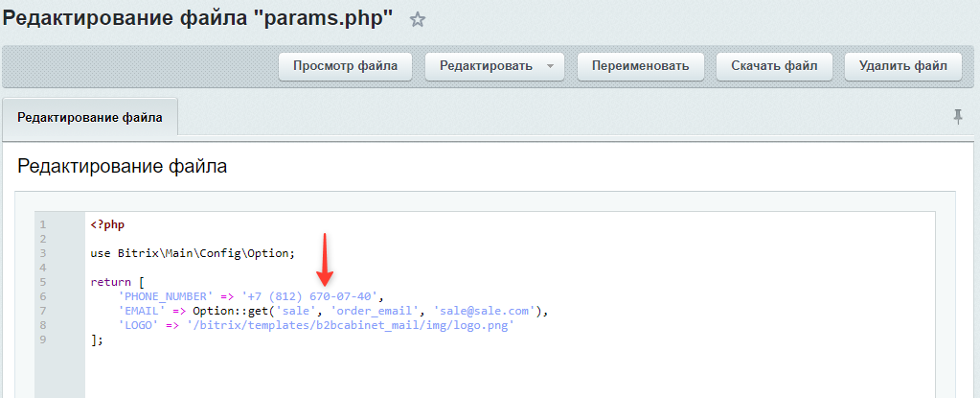Expand the Редактировать dropdown arrow
The width and height of the screenshot is (980, 398).
[550, 66]
